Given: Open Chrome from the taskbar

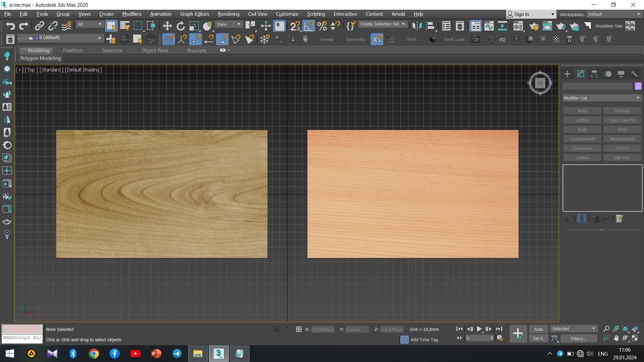Looking at the screenshot, I should click(94, 354).
